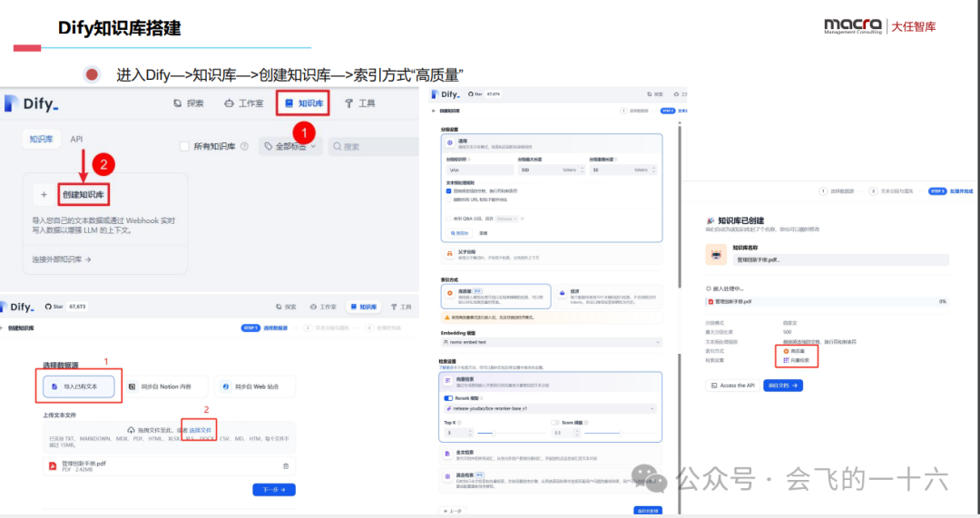Open the nomic-embed-text Embedding dropdown
Screen dimensions: 980x518
(x=552, y=342)
